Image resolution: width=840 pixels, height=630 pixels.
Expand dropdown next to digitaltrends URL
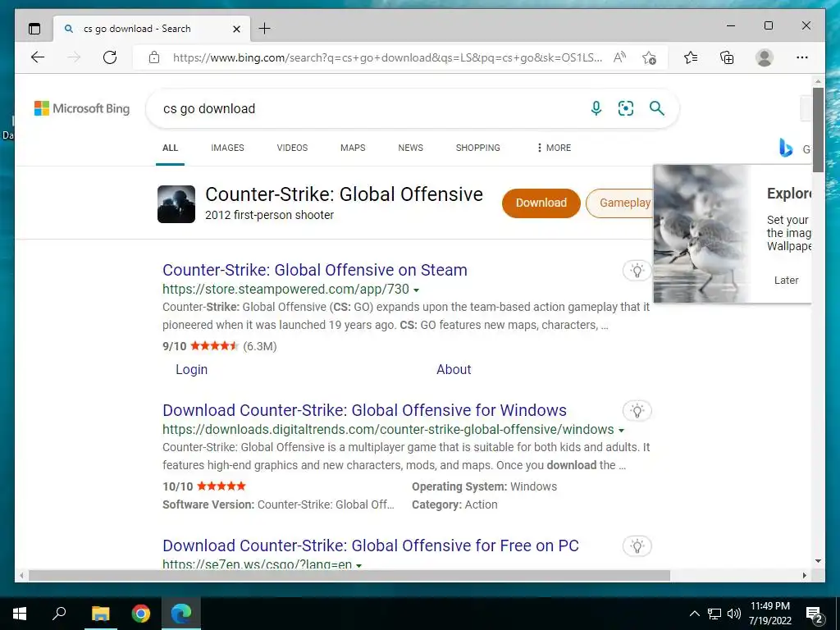pos(622,431)
